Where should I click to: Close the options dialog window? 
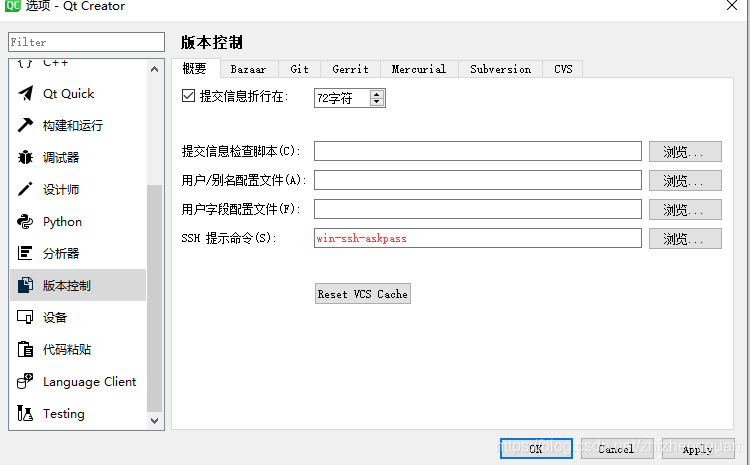coord(731,6)
